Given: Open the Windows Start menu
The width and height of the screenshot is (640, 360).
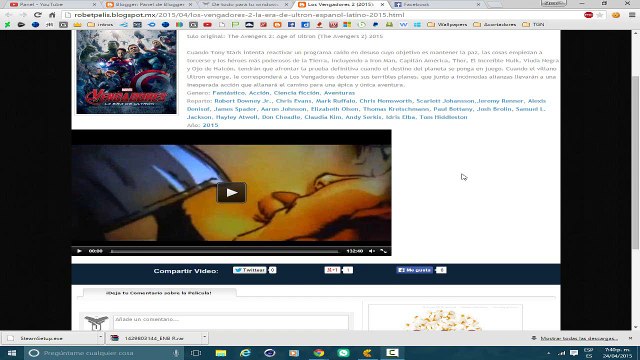Looking at the screenshot, I should (12, 353).
